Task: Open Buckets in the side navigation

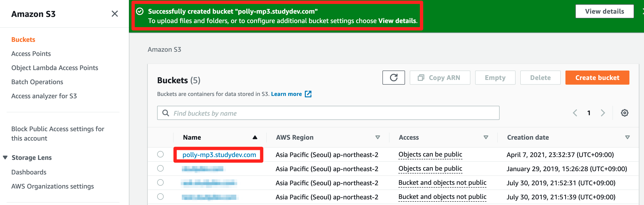Action: point(23,39)
